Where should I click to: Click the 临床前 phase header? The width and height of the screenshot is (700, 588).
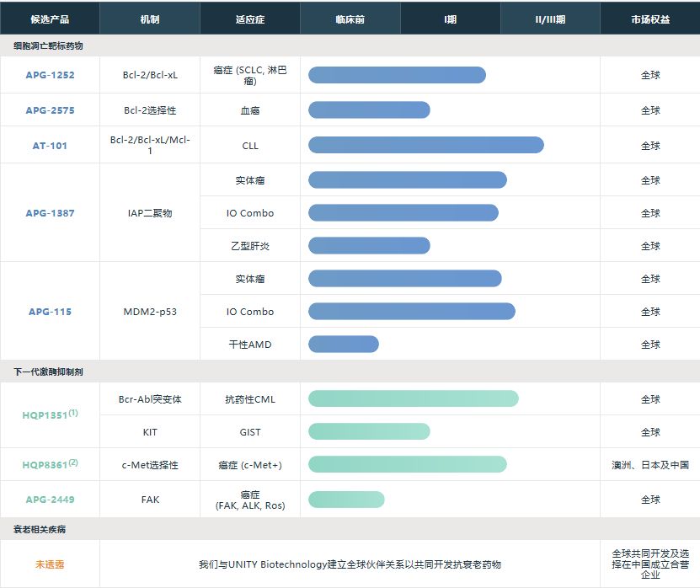pos(349,18)
